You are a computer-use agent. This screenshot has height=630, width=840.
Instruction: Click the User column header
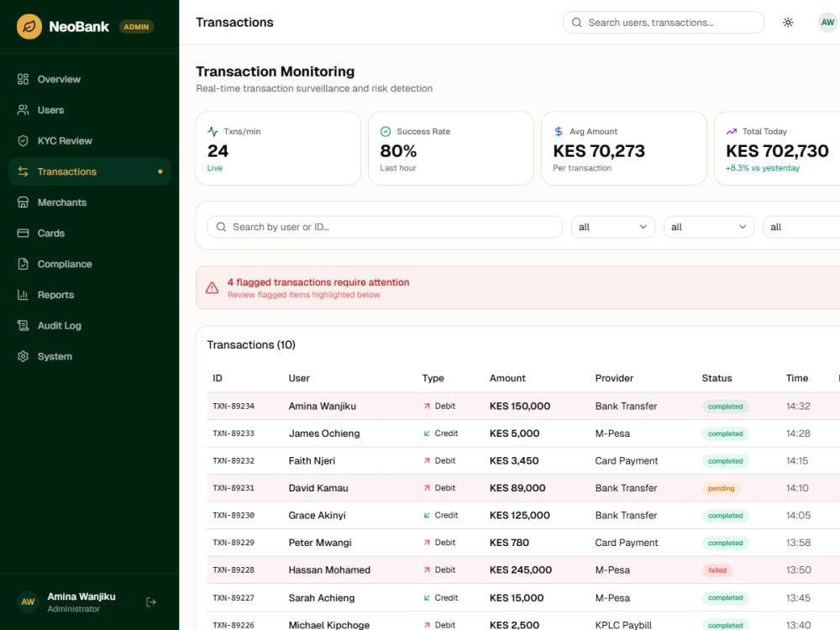pos(299,378)
